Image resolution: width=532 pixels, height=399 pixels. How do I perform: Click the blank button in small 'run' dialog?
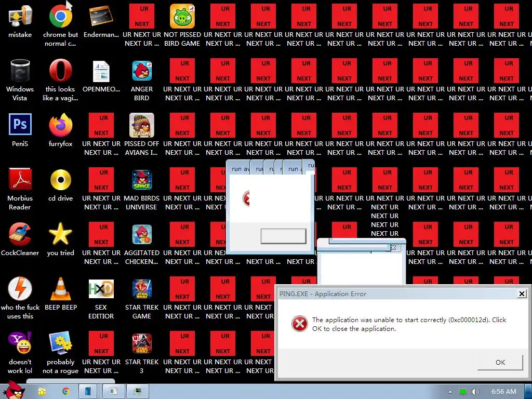pyautogui.click(x=283, y=236)
